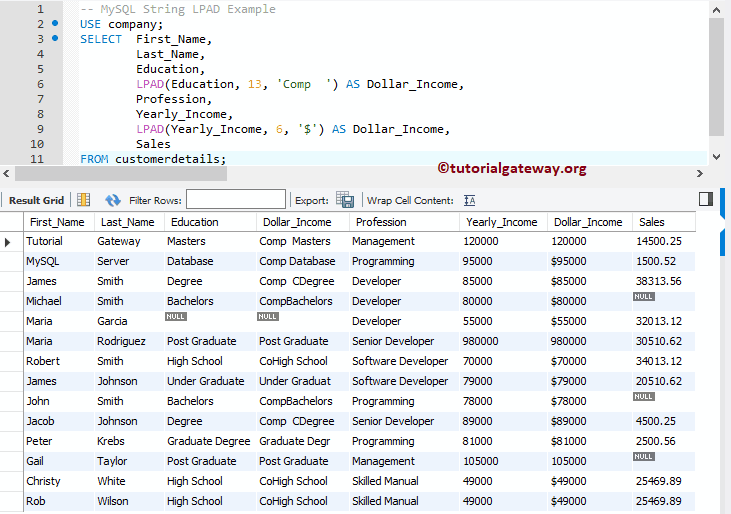Click the SELECT keyword on line 3
Screen dimensions: 731x514
point(101,39)
